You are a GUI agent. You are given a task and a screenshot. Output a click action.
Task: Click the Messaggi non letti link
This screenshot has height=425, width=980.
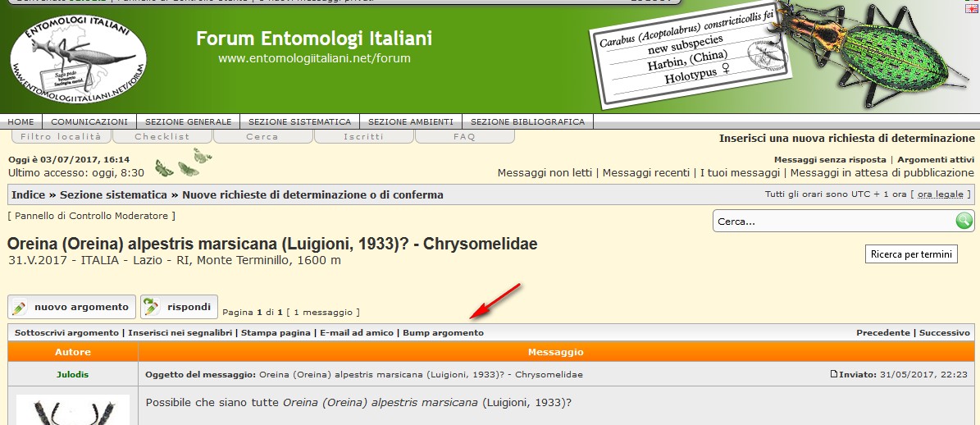(545, 173)
